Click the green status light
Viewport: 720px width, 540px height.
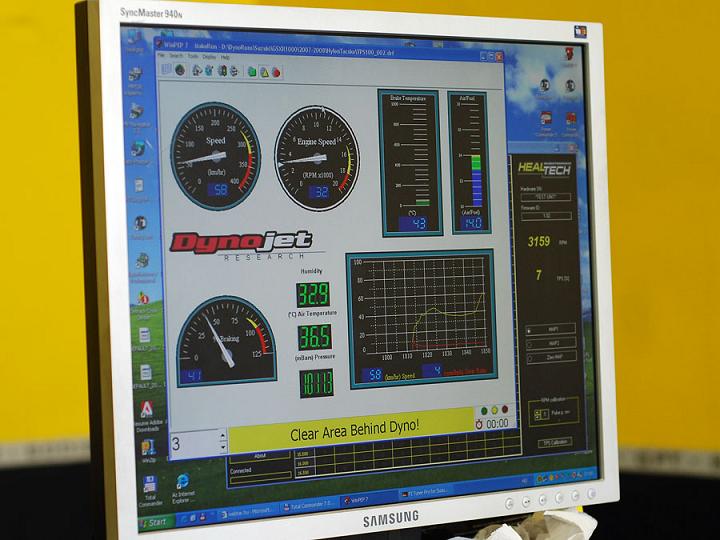point(484,411)
